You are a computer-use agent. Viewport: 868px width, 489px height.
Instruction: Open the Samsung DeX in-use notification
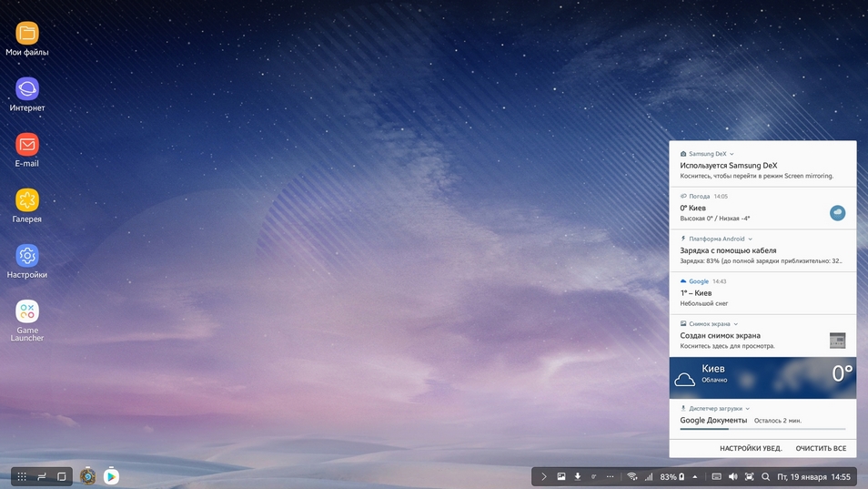pyautogui.click(x=762, y=165)
